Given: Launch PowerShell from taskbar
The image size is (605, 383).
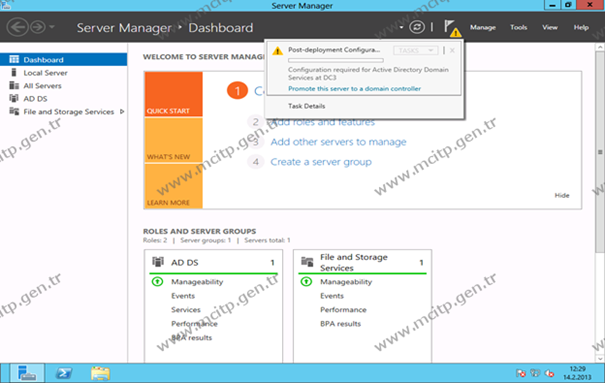Looking at the screenshot, I should click(64, 373).
